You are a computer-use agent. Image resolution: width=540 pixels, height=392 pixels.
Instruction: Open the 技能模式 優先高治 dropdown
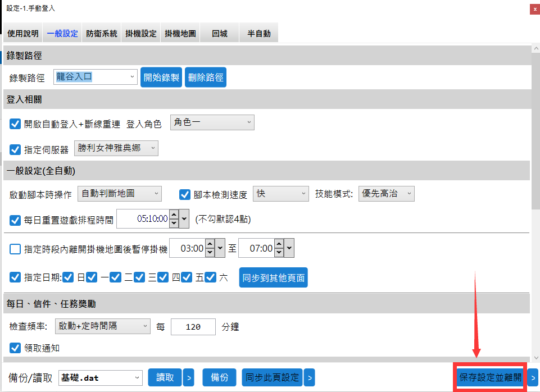point(386,194)
